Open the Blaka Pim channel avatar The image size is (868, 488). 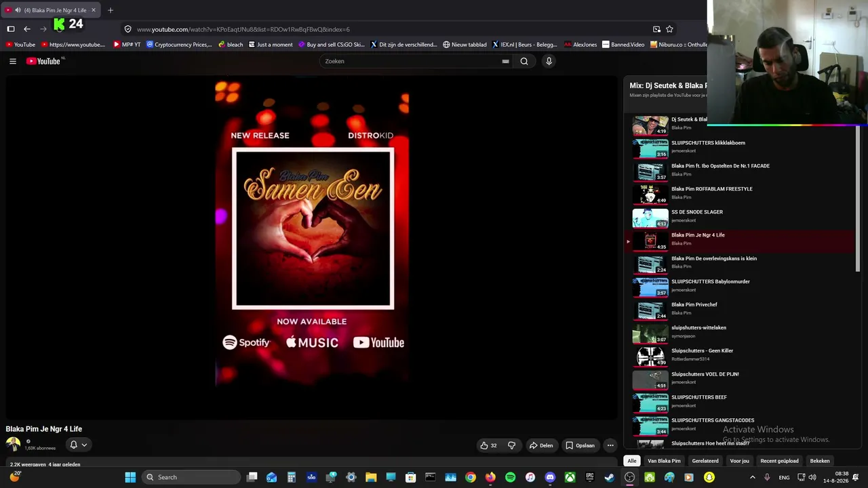[13, 445]
